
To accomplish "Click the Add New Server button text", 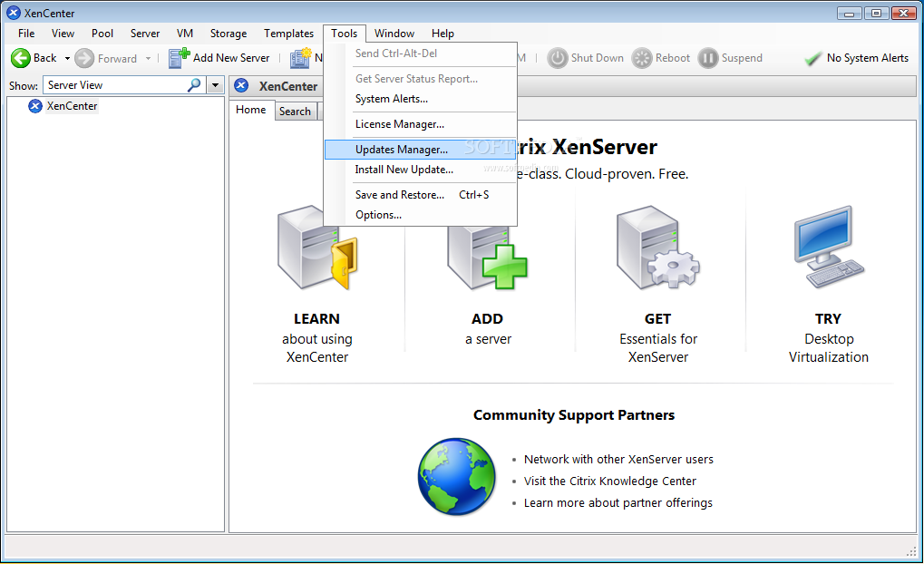I will click(x=231, y=58).
